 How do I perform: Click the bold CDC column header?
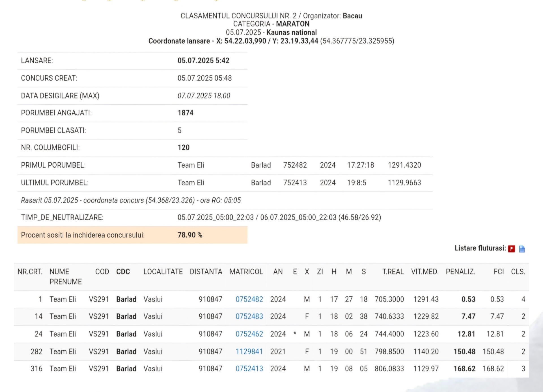tap(123, 272)
